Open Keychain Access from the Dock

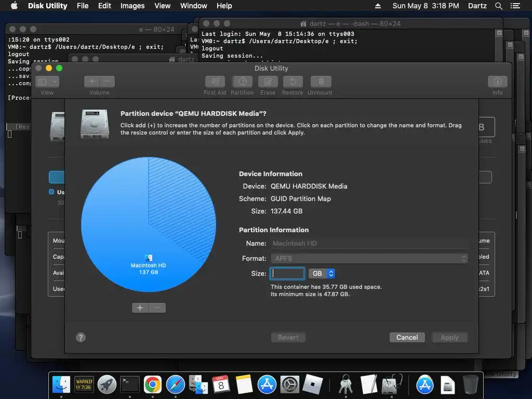(345, 384)
